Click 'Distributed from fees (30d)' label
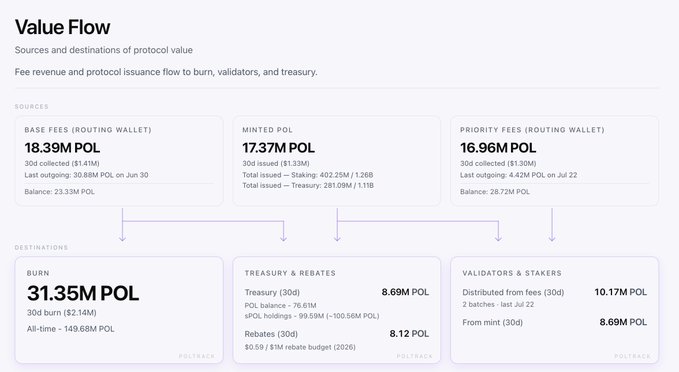679x372 pixels. [x=513, y=292]
